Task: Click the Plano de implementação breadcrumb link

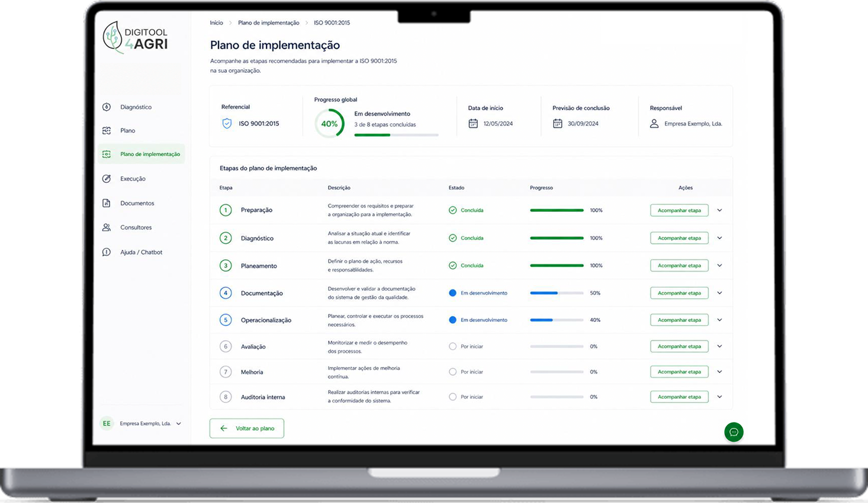Action: coord(269,22)
